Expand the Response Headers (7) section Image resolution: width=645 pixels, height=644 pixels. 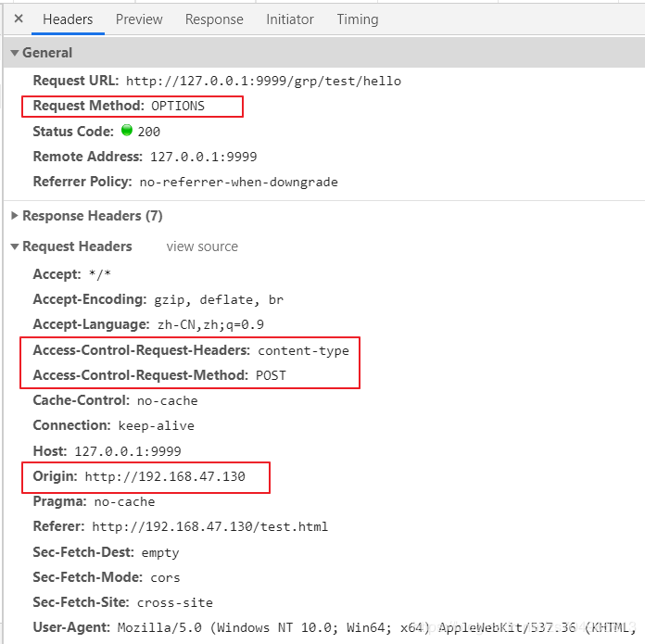[x=15, y=216]
